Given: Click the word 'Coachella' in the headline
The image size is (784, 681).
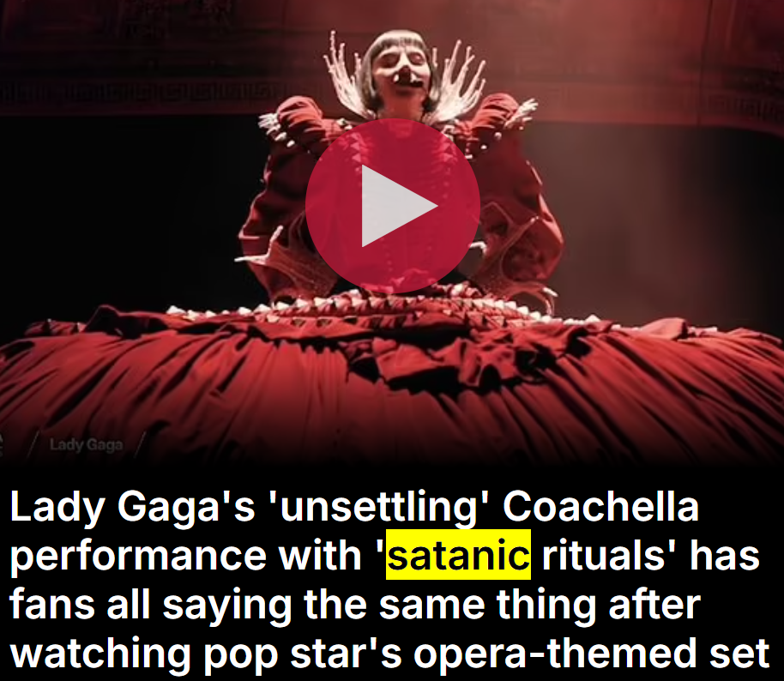Looking at the screenshot, I should click(600, 507).
